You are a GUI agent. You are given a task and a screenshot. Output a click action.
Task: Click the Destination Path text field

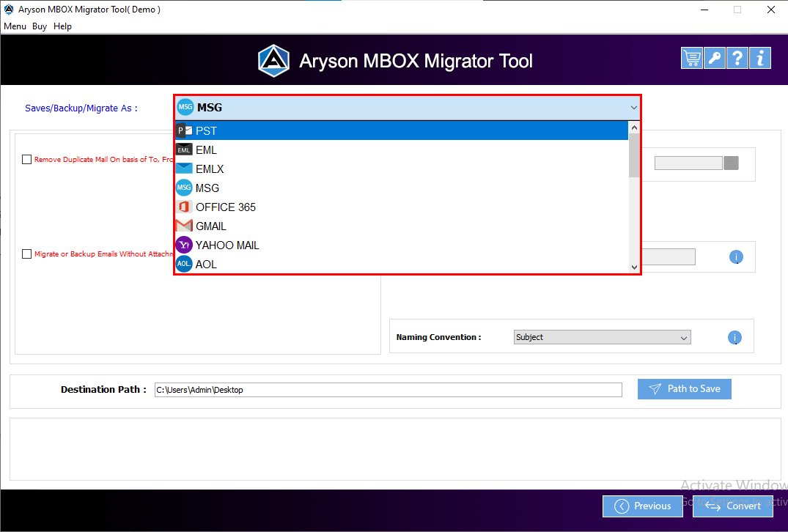[x=388, y=390]
